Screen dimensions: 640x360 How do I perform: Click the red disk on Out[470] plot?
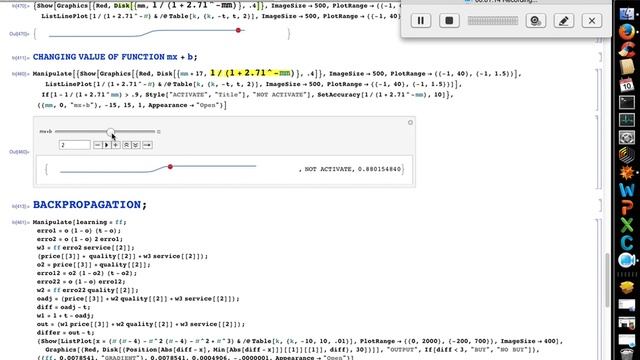[238, 30]
